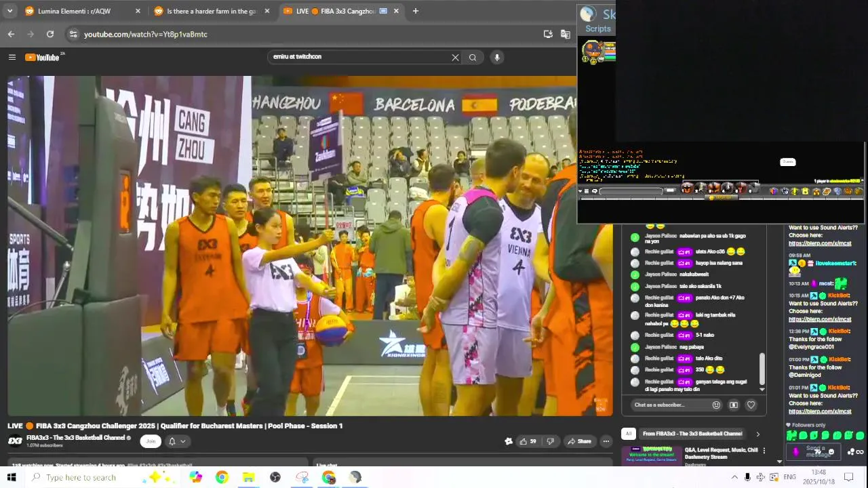The image size is (868, 488).
Task: Show hidden system tray icons chevron
Action: [x=734, y=477]
